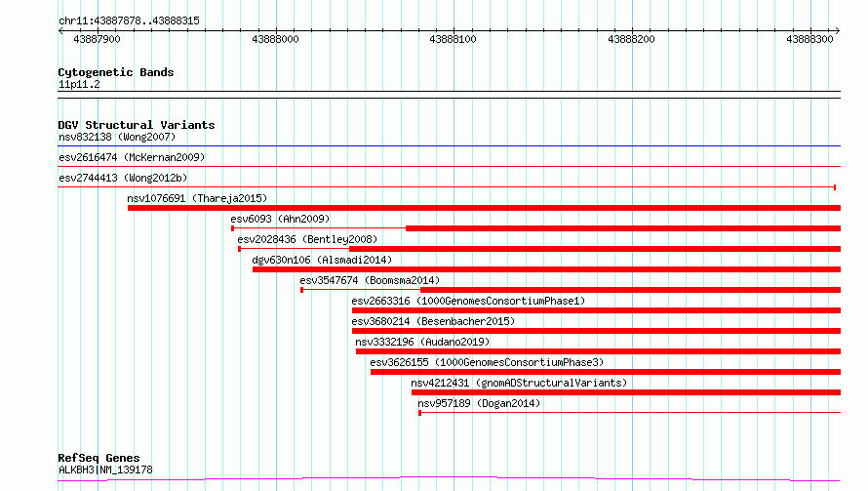Click ruler position 43888000
Screen dimensions: 868x491
(275, 39)
